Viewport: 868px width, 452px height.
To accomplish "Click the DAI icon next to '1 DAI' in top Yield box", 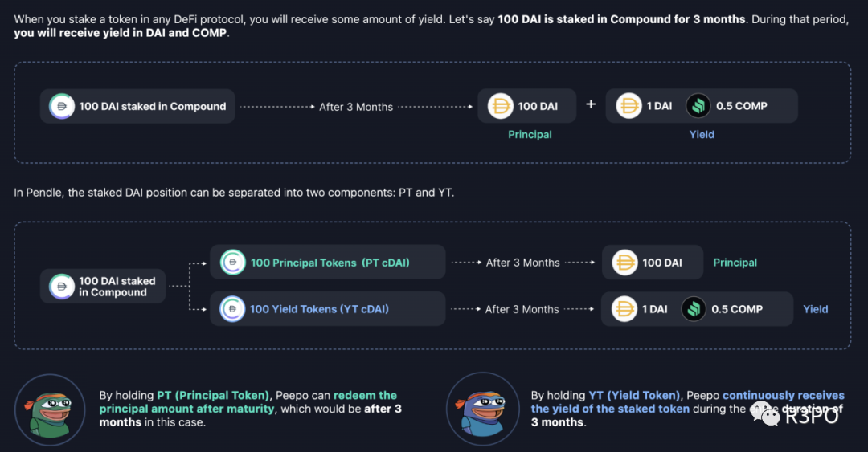I will (x=628, y=106).
